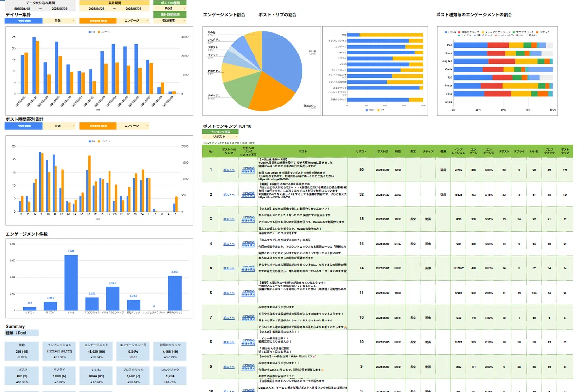Click the エンゲージ率 column header in ranking table
The image size is (584, 392).
coord(489,151)
